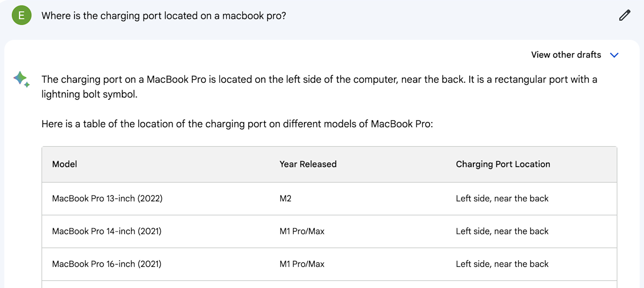The image size is (644, 288).
Task: Click the pencil edit prompt icon
Action: pyautogui.click(x=624, y=16)
